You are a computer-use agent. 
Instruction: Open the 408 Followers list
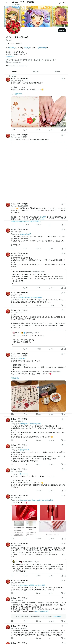pyautogui.click(x=22, y=66)
